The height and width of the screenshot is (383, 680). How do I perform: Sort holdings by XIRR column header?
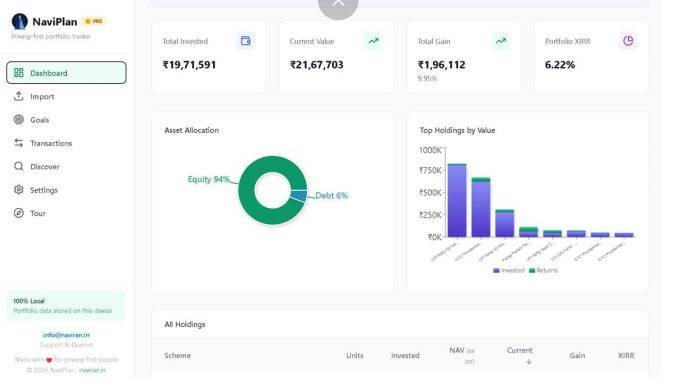626,355
